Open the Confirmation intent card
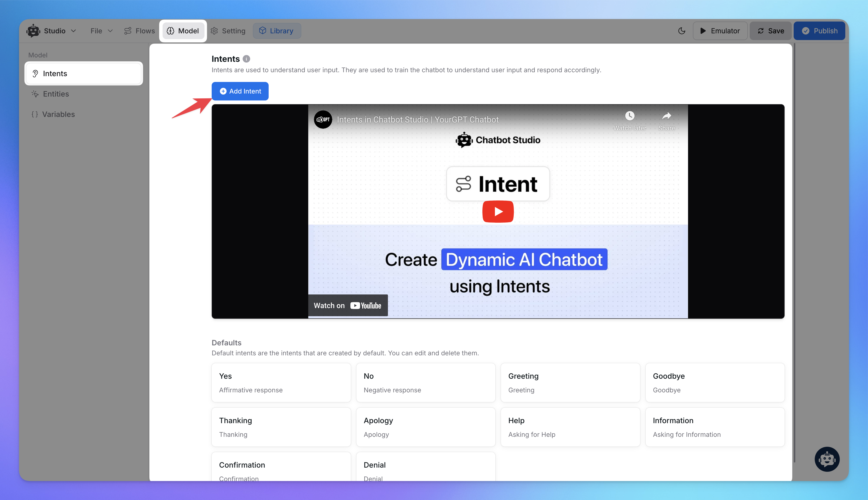Screen dimensions: 868x500 pyautogui.click(x=281, y=466)
